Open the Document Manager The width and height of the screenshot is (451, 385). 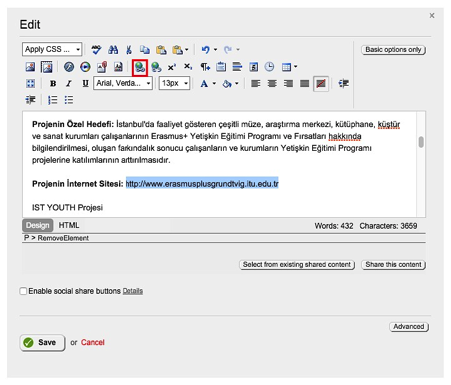(x=102, y=67)
